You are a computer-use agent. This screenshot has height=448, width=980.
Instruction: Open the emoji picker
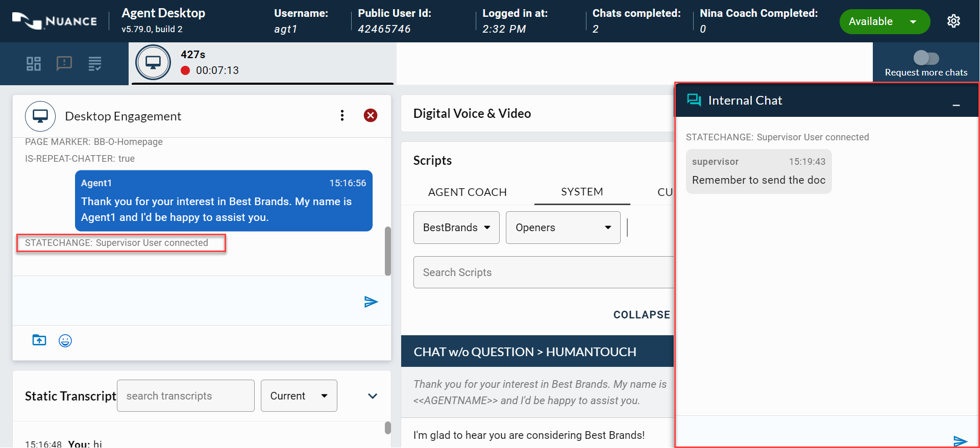click(65, 341)
